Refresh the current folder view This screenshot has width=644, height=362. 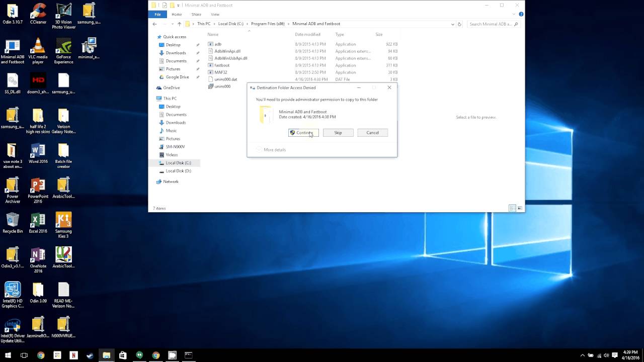(459, 24)
